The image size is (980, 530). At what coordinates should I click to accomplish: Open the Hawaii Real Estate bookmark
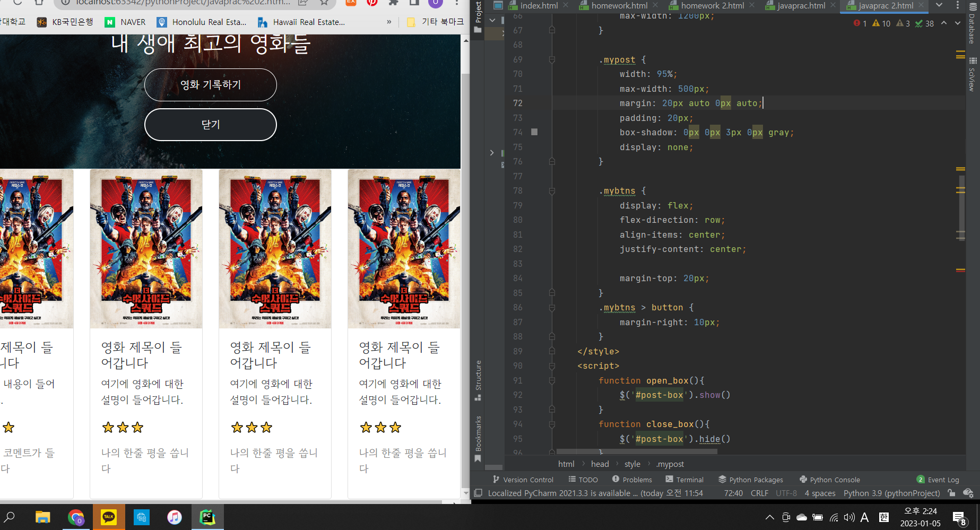pos(301,22)
